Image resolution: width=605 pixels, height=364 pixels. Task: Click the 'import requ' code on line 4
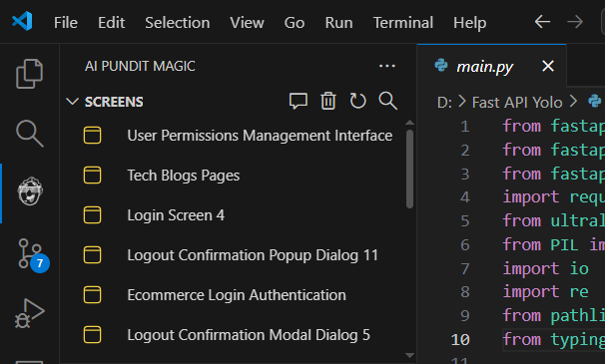point(554,197)
